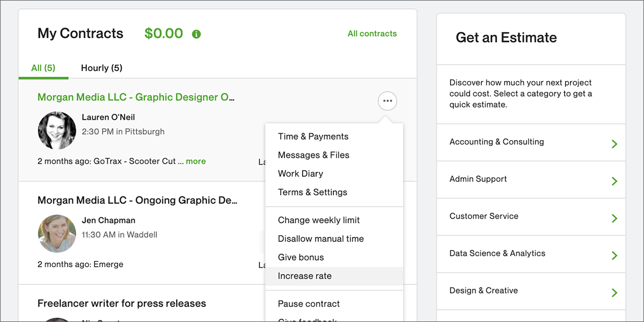Select Increase rate in the menu
The image size is (644, 322).
click(x=334, y=276)
